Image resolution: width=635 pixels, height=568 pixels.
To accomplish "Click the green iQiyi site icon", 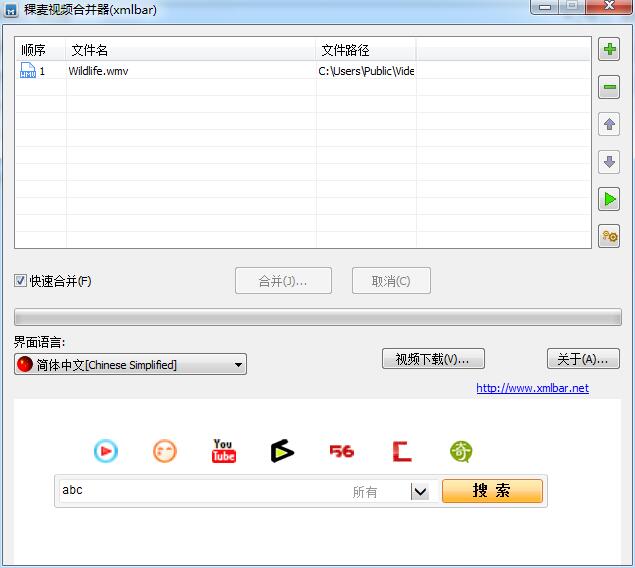I will pos(461,452).
